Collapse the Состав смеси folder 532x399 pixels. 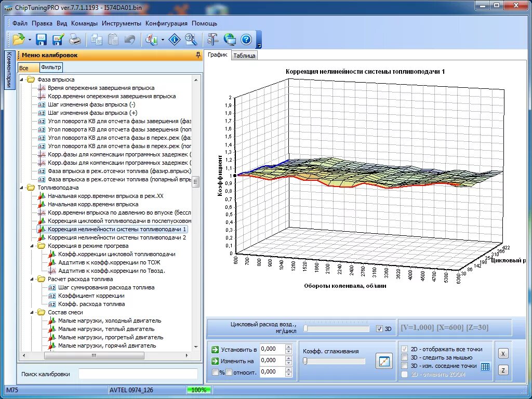click(x=32, y=312)
